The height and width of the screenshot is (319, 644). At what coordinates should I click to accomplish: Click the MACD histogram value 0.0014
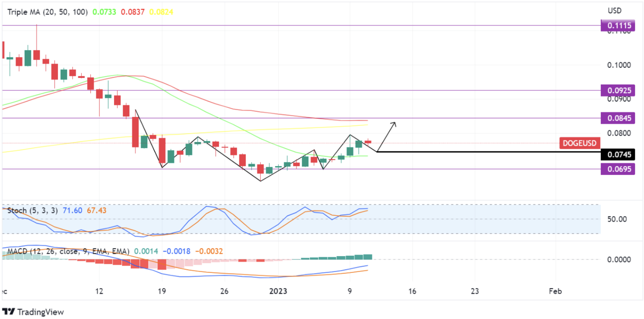coord(146,251)
